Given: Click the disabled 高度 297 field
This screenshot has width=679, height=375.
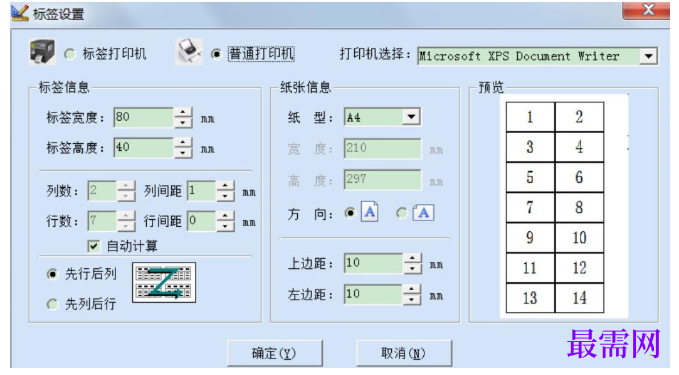Looking at the screenshot, I should click(382, 179).
